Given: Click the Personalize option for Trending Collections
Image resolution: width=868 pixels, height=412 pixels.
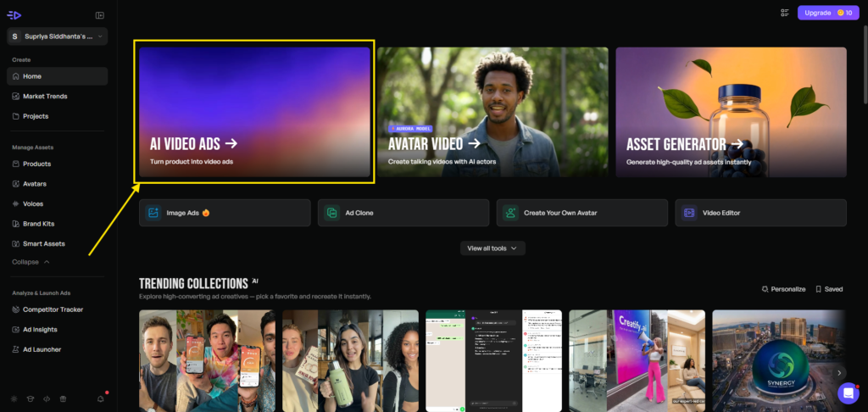Looking at the screenshot, I should [783, 289].
